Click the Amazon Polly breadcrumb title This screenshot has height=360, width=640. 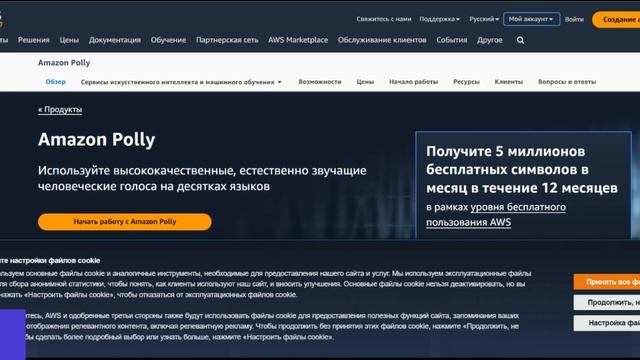point(64,62)
